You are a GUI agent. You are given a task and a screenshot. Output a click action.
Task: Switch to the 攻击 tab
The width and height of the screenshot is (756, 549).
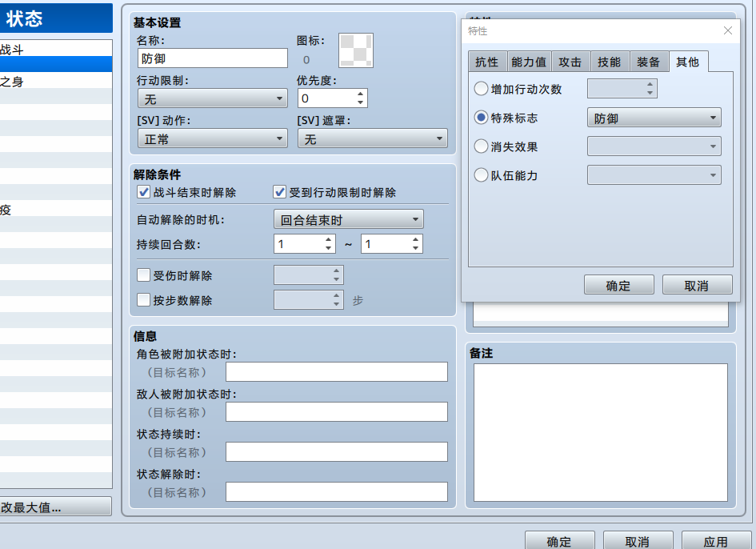click(570, 62)
